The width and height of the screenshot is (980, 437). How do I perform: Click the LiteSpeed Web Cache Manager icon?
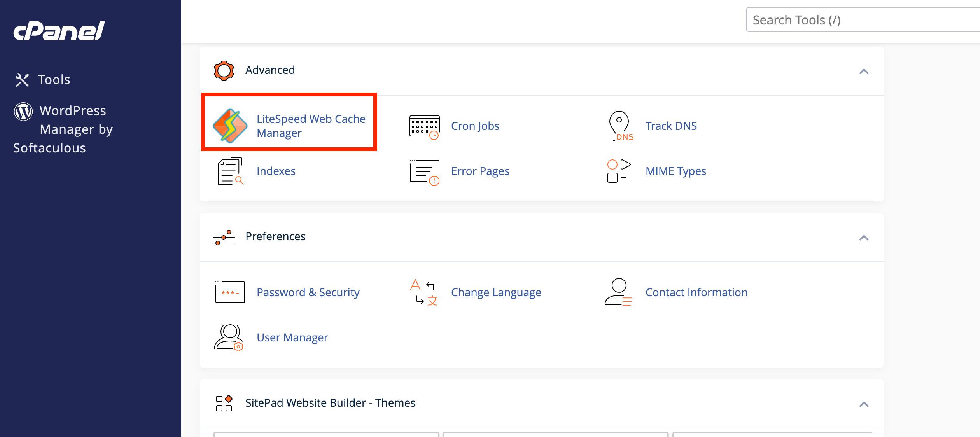pos(230,126)
